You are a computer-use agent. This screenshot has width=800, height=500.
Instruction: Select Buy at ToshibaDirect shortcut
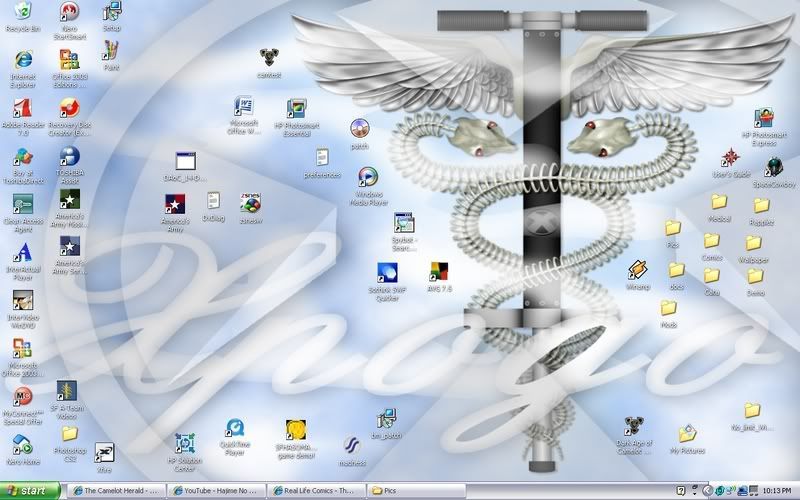[22, 157]
